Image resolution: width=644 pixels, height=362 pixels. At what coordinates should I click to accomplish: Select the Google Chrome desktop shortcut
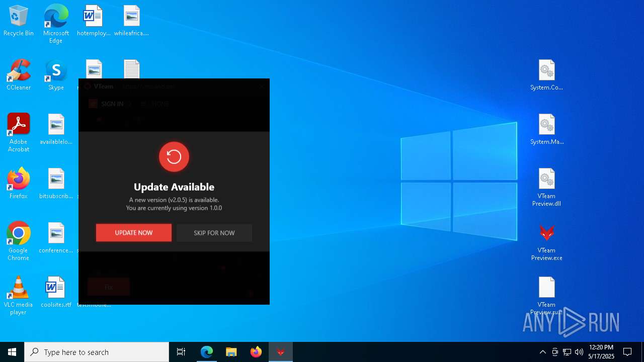(19, 241)
